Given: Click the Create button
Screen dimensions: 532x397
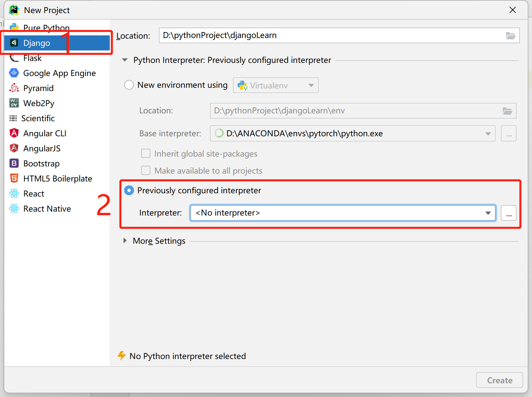Looking at the screenshot, I should tap(500, 380).
